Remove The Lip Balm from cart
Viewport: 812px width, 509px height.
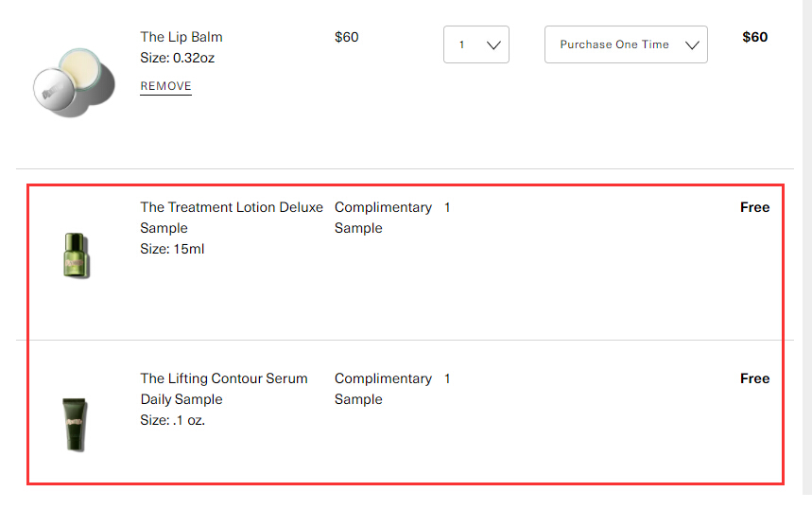[165, 86]
